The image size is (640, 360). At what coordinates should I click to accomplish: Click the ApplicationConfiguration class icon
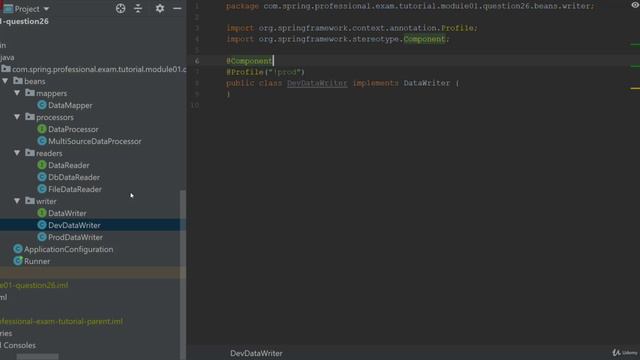click(x=18, y=249)
